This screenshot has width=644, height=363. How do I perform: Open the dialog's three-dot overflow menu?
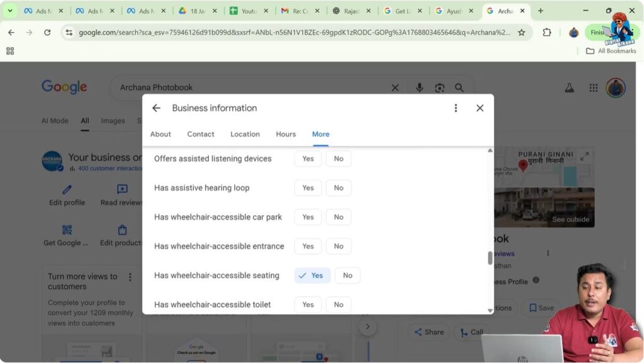455,108
